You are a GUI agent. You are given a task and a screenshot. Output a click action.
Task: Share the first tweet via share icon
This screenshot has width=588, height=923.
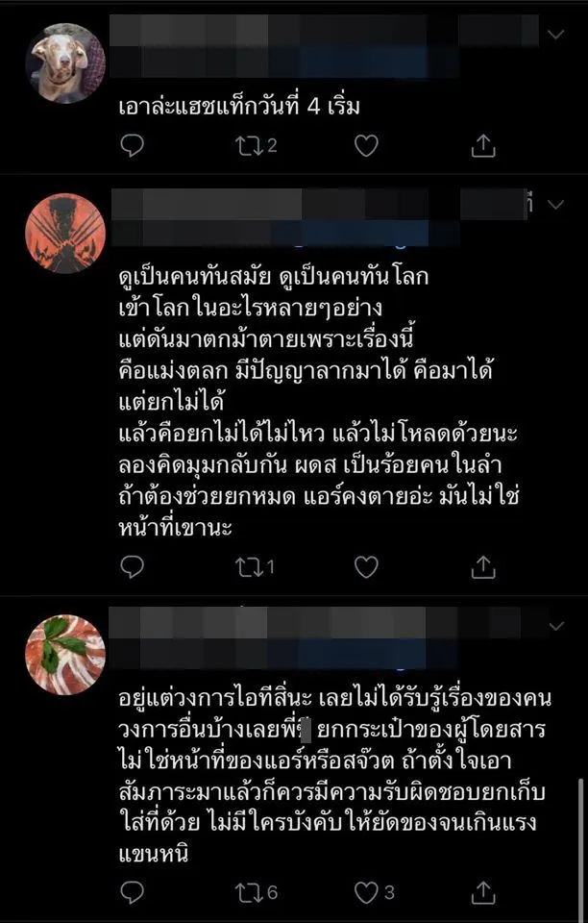click(483, 145)
